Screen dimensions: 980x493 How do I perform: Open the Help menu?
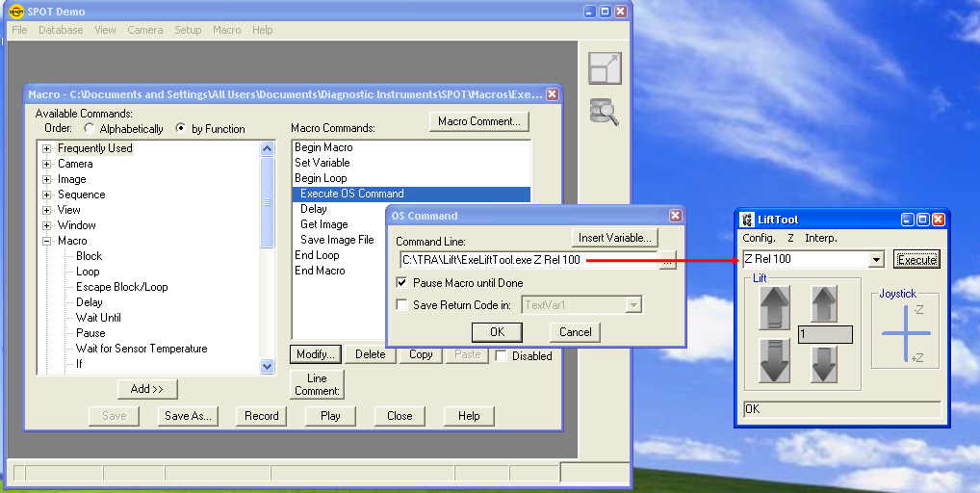tap(263, 30)
